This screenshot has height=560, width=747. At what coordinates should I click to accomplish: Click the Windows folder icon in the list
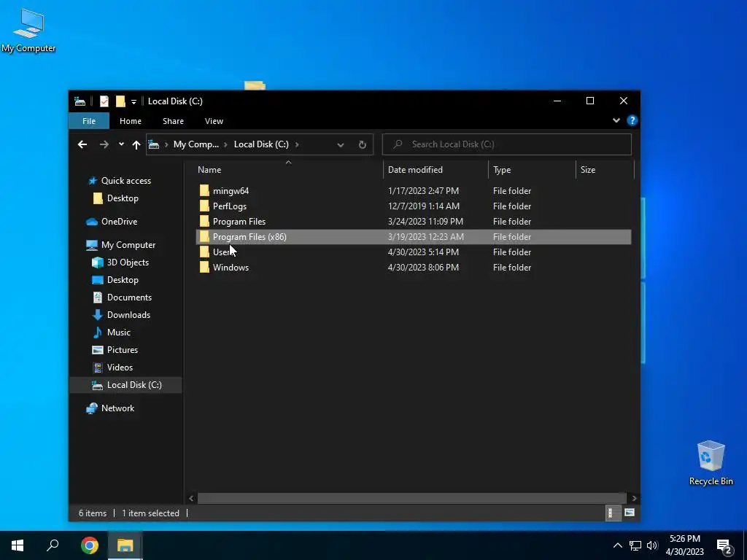(x=204, y=267)
